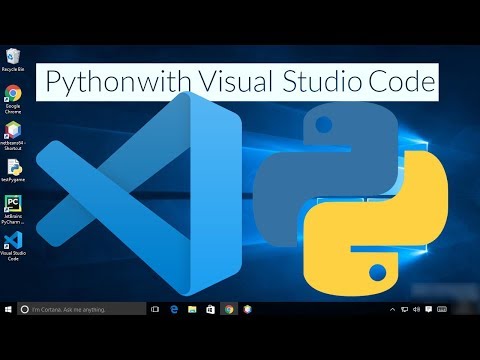
Task: Switch to Chrome in the taskbar
Action: tap(229, 309)
